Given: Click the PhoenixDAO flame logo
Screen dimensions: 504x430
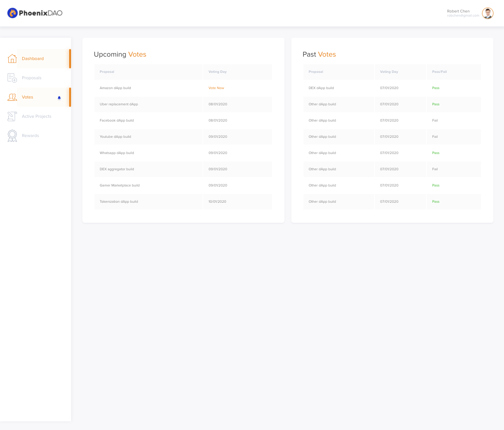Looking at the screenshot, I should pos(12,13).
